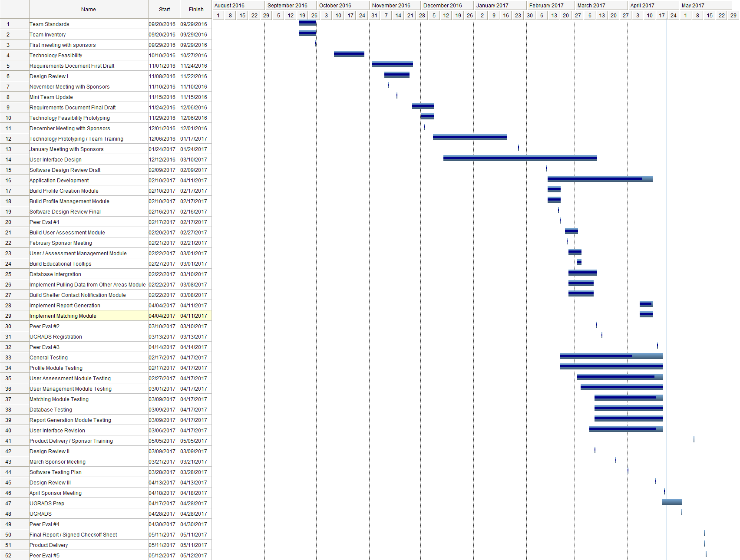Click the May 2017 timeline header
The height and width of the screenshot is (560, 740).
706,5
